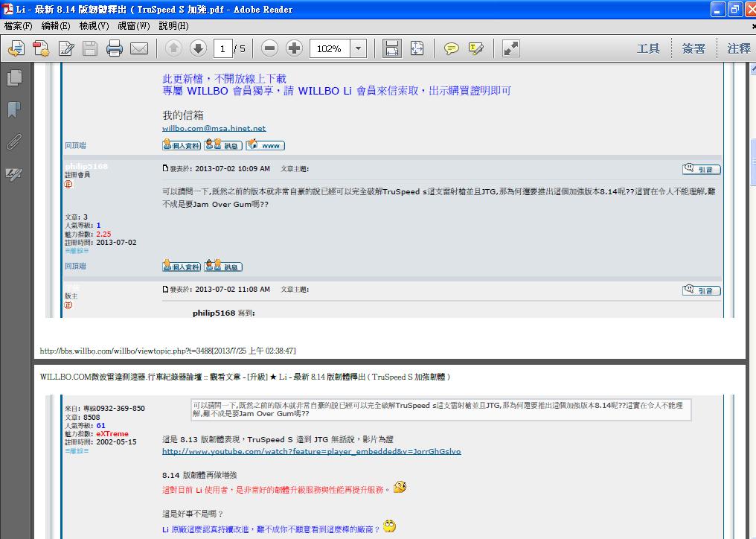Click the willbo.com@msa.hinet.net email link
The width and height of the screenshot is (756, 539).
point(214,128)
